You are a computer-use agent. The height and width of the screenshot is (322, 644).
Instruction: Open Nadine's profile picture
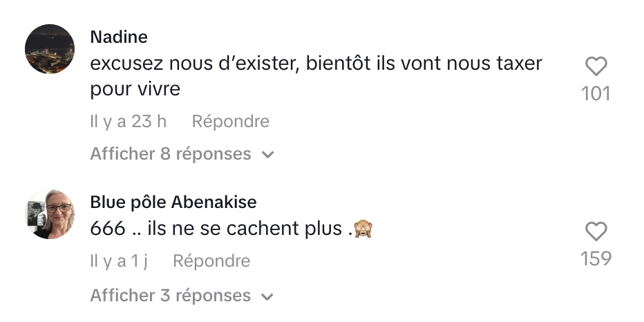coord(50,49)
